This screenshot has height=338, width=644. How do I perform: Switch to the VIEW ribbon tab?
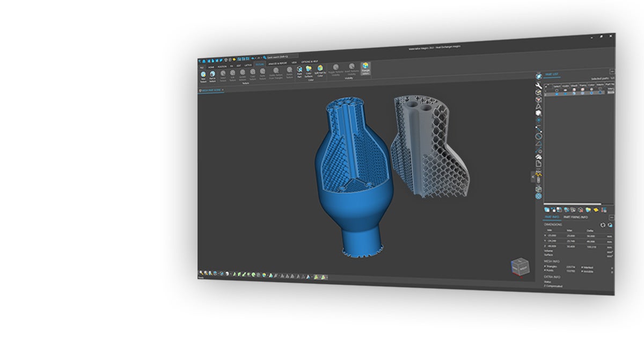[294, 62]
